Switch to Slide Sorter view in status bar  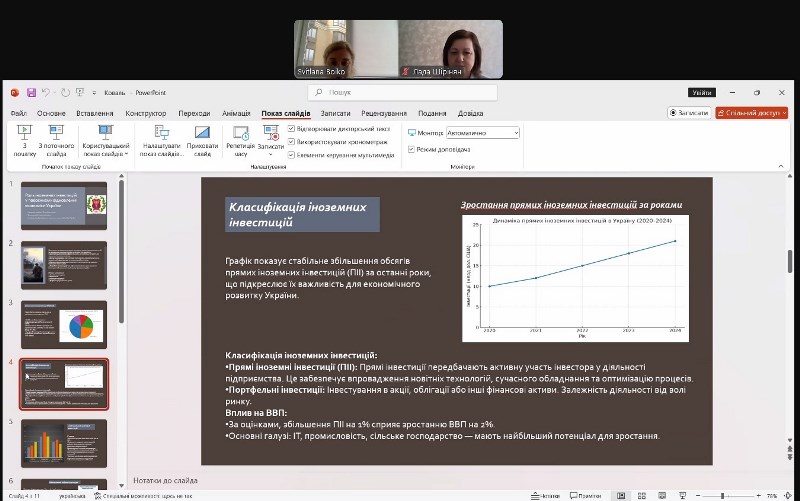tap(640, 495)
